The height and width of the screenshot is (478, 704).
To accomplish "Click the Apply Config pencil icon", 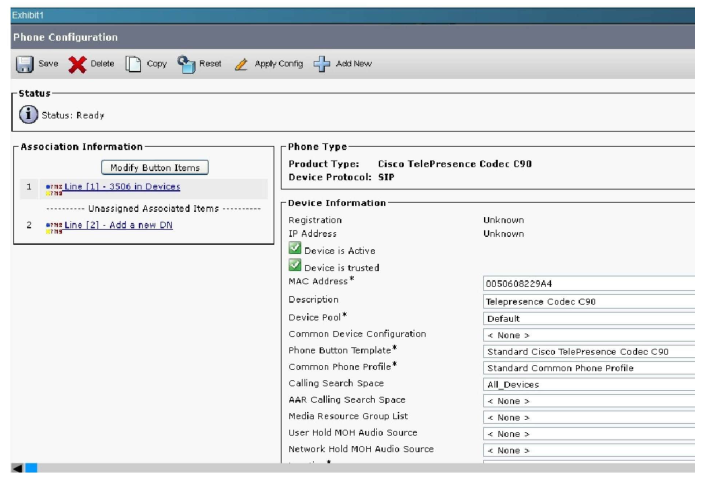I will [x=241, y=64].
